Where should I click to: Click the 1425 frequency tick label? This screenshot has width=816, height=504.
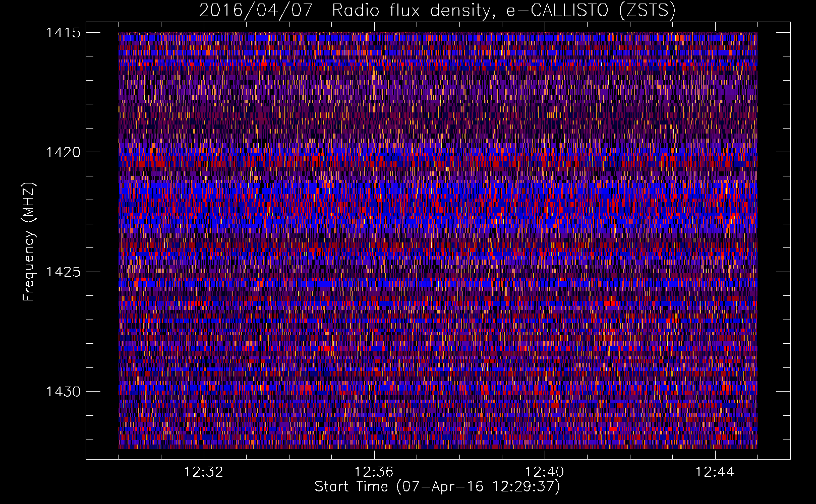point(64,272)
